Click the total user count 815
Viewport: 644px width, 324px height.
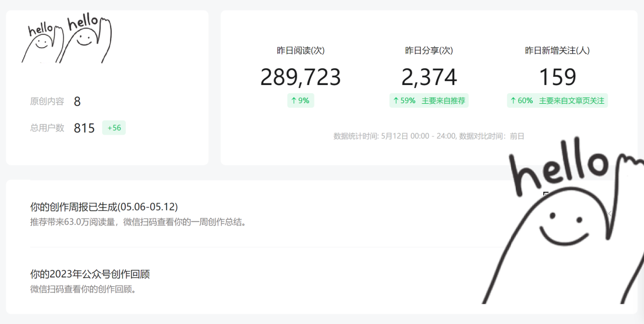84,128
